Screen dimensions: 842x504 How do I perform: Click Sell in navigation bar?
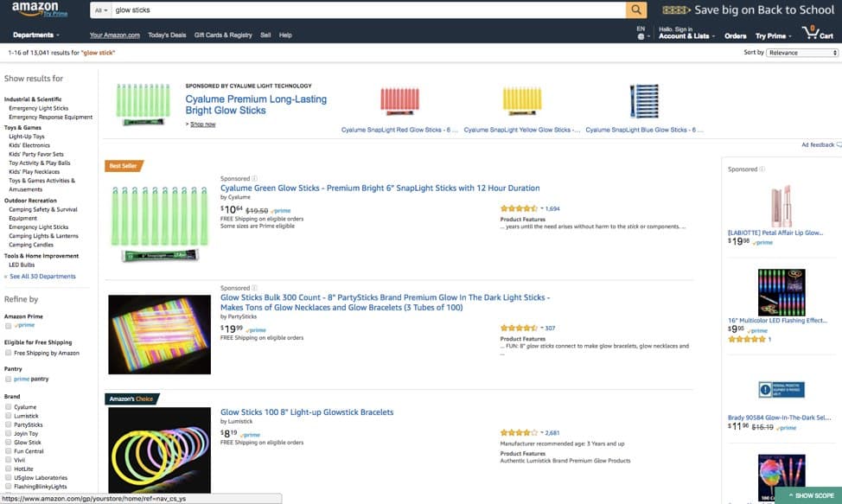(x=265, y=35)
